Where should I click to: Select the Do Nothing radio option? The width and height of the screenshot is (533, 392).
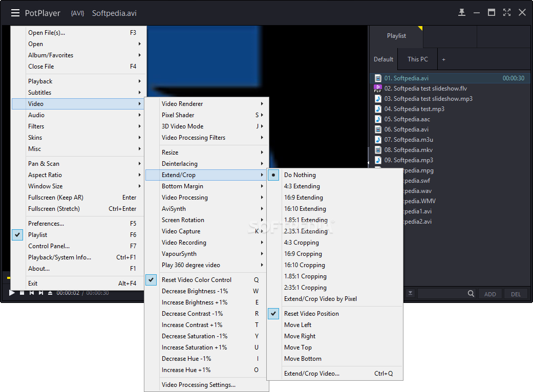pos(273,175)
